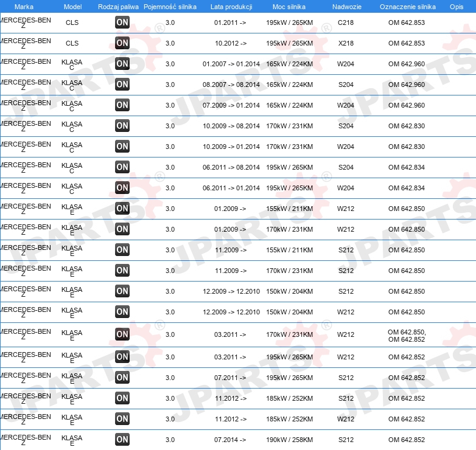Click the ON fuel icon in the CLS X218 row
Image resolution: width=476 pixels, height=450 pixels.
coord(122,43)
